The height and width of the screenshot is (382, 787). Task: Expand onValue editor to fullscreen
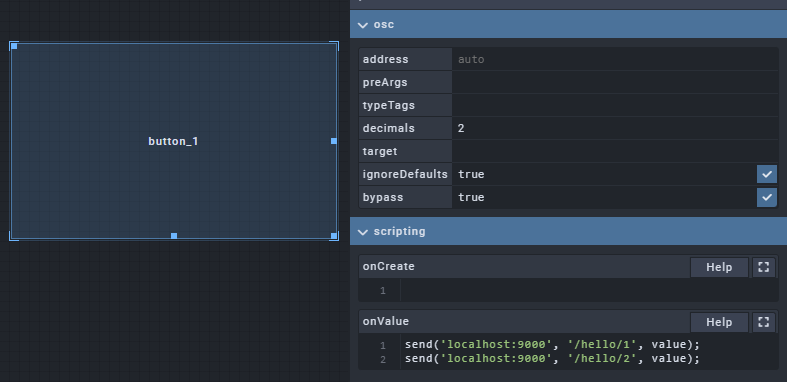point(763,322)
